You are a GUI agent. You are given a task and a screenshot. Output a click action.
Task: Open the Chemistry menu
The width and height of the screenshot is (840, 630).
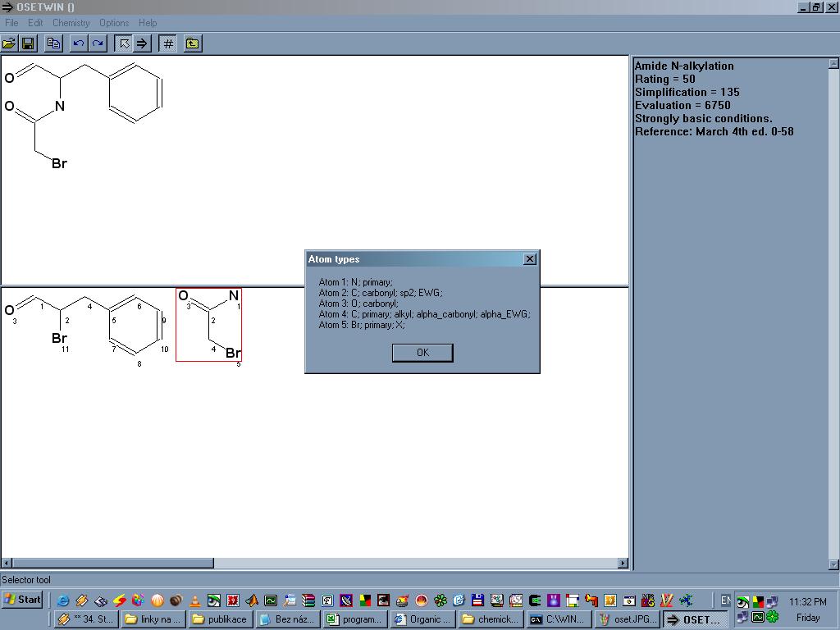pyautogui.click(x=71, y=23)
